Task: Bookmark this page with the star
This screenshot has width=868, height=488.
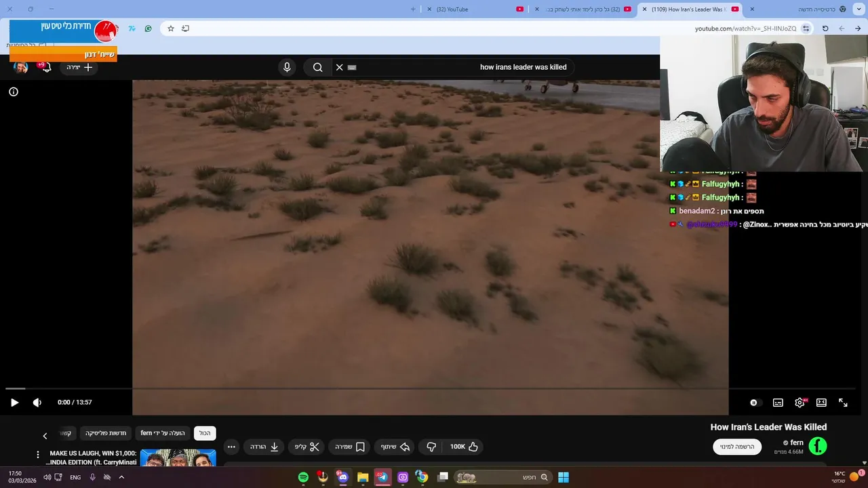Action: click(x=171, y=28)
